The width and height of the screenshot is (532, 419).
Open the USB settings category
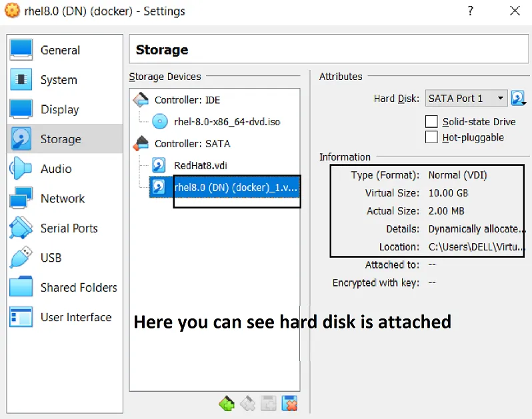(x=65, y=258)
